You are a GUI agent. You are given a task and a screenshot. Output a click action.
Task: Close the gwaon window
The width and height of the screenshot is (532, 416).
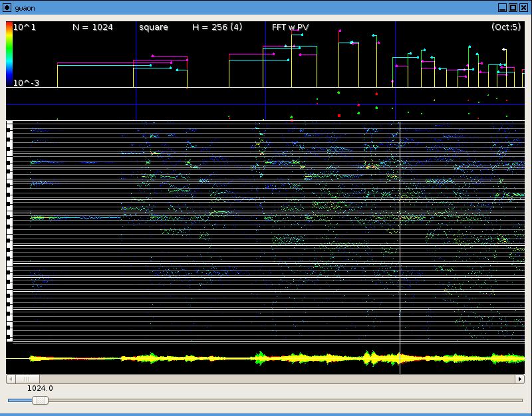click(523, 7)
